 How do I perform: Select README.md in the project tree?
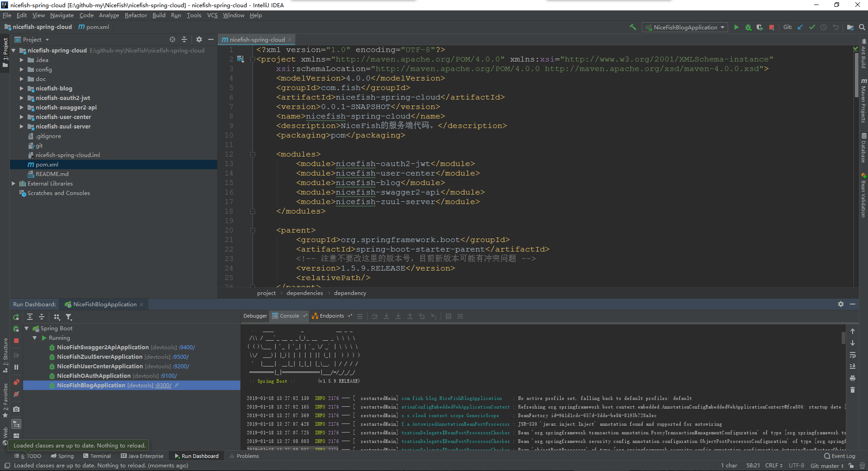(52, 174)
